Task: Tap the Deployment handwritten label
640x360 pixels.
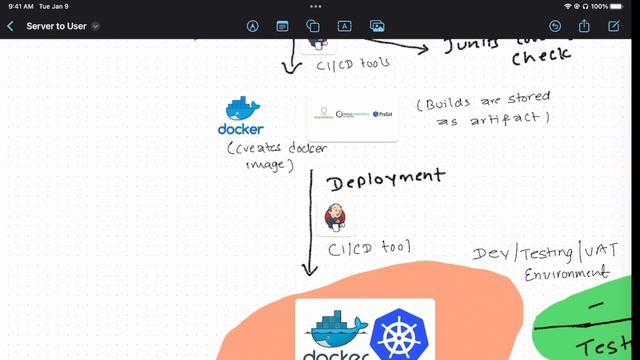Action: (386, 180)
